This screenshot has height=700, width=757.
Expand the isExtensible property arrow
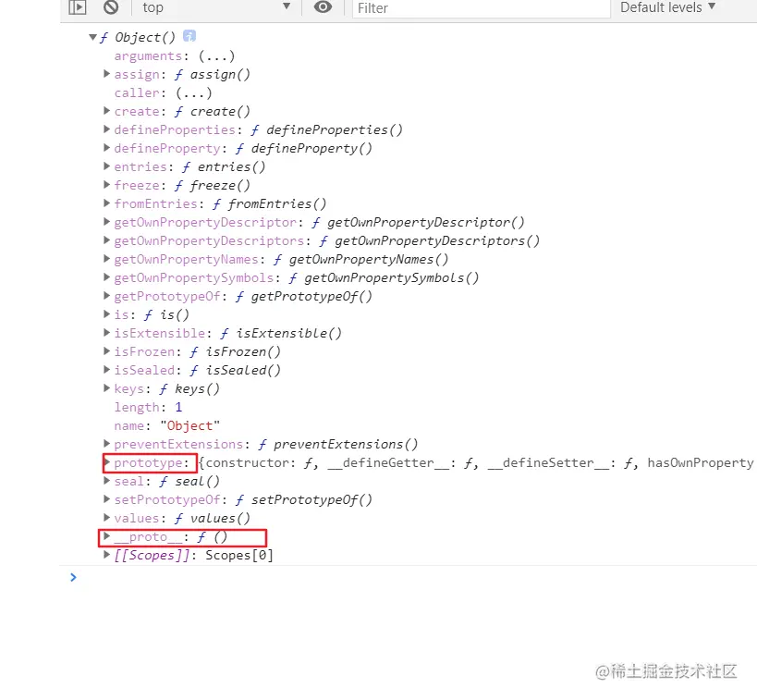pyautogui.click(x=106, y=332)
